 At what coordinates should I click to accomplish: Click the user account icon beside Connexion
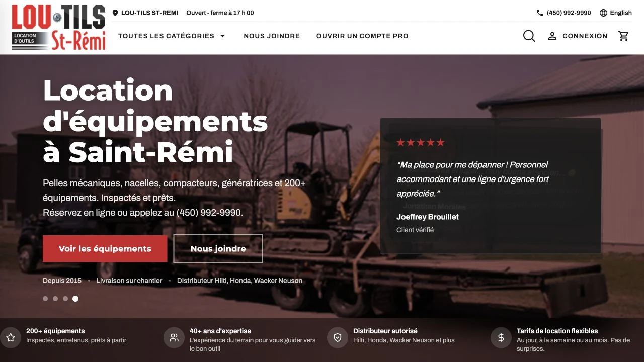click(552, 36)
